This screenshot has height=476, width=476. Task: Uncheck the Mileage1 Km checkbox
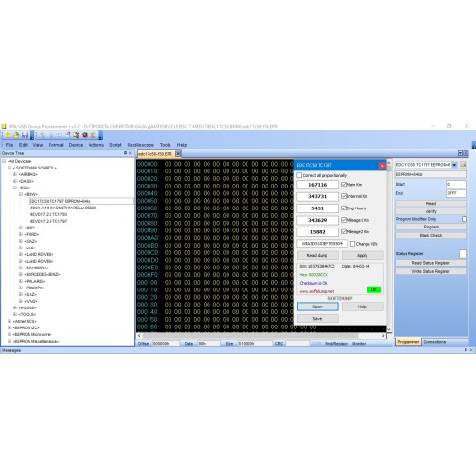pyautogui.click(x=344, y=220)
